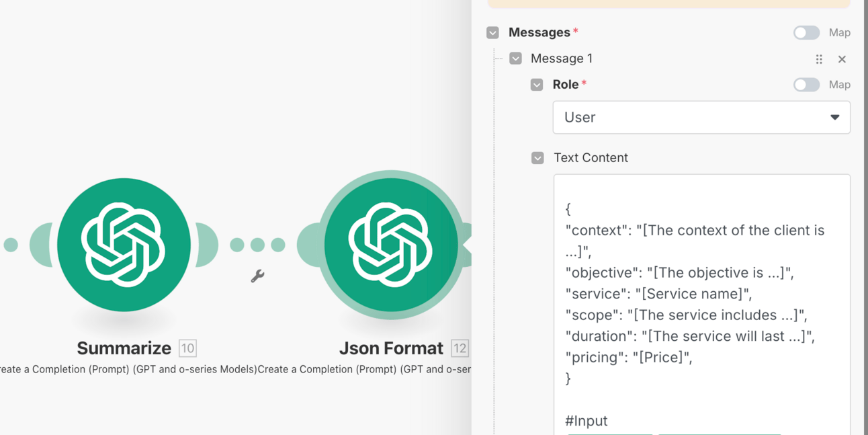Viewport: 868px width, 435px height.
Task: Click the dotted connector between Summarize and Json Format
Action: click(x=257, y=245)
